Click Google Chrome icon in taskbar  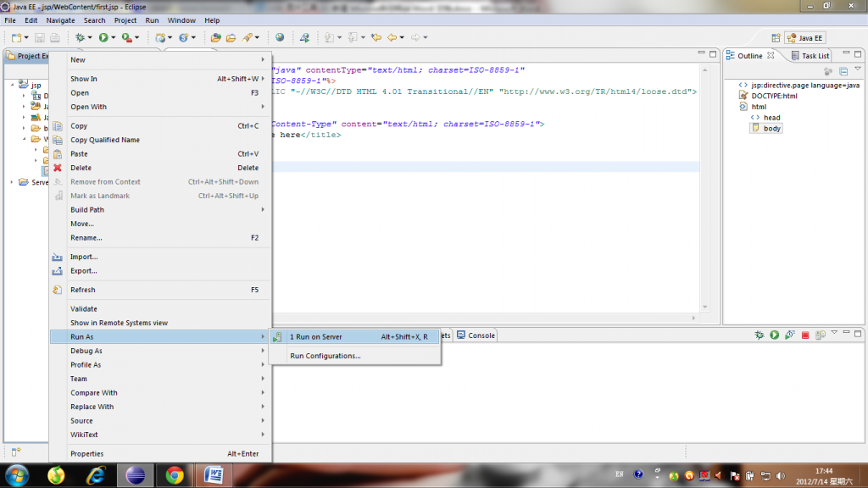coord(175,474)
